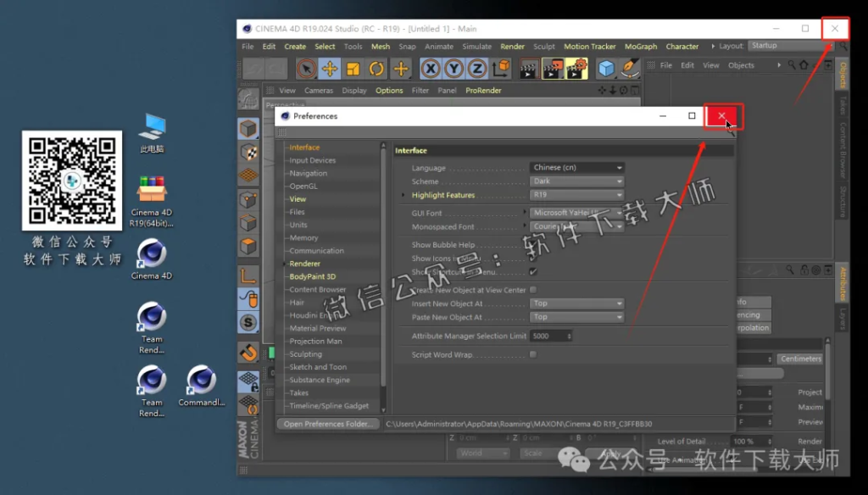868x495 pixels.
Task: Toggle the Y axis lock
Action: pyautogui.click(x=454, y=69)
